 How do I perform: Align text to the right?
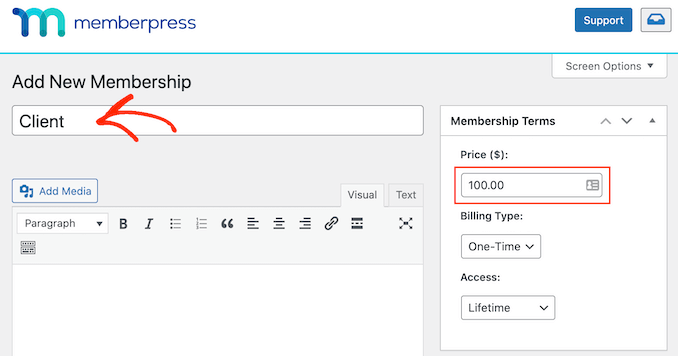[305, 224]
